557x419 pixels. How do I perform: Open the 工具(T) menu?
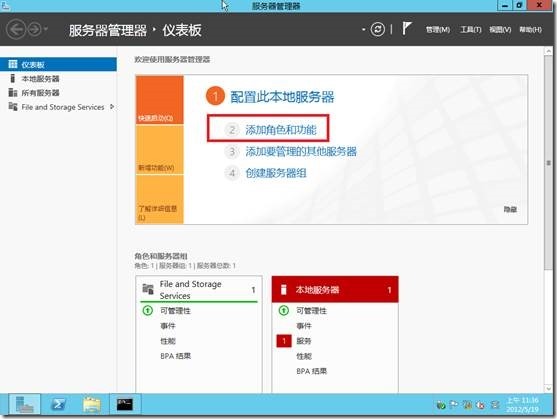coord(470,29)
